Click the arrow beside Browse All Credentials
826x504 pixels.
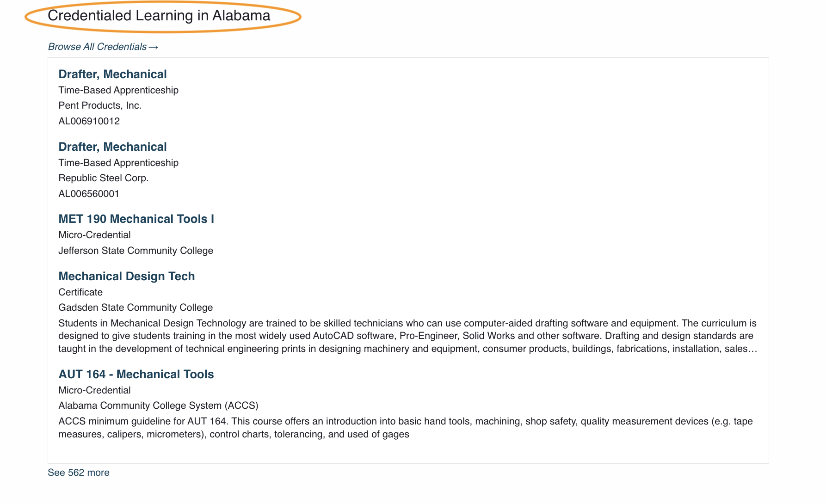point(154,47)
